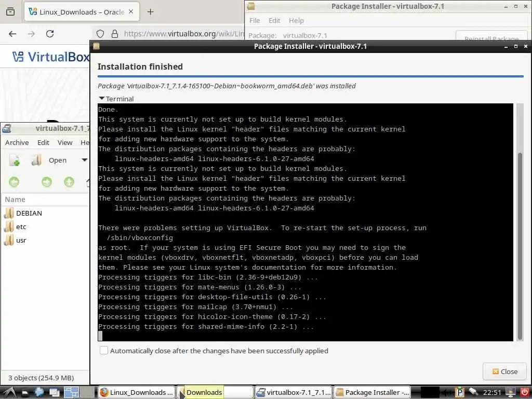Open the Edit menu in archive manager
Viewport: 532px width, 399px height.
43,142
